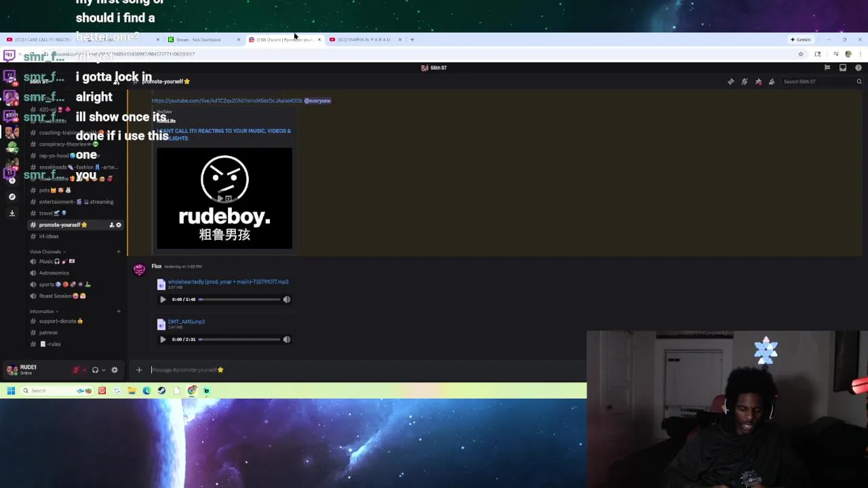Seek within the wholeheartedly mp3 progress bar
Viewport: 868px width, 488px height.
pyautogui.click(x=239, y=300)
